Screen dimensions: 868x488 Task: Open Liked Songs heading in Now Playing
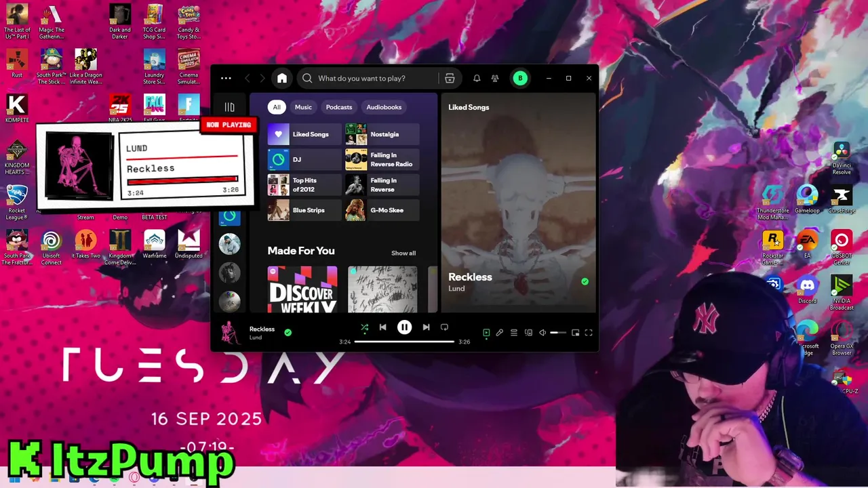pyautogui.click(x=469, y=107)
